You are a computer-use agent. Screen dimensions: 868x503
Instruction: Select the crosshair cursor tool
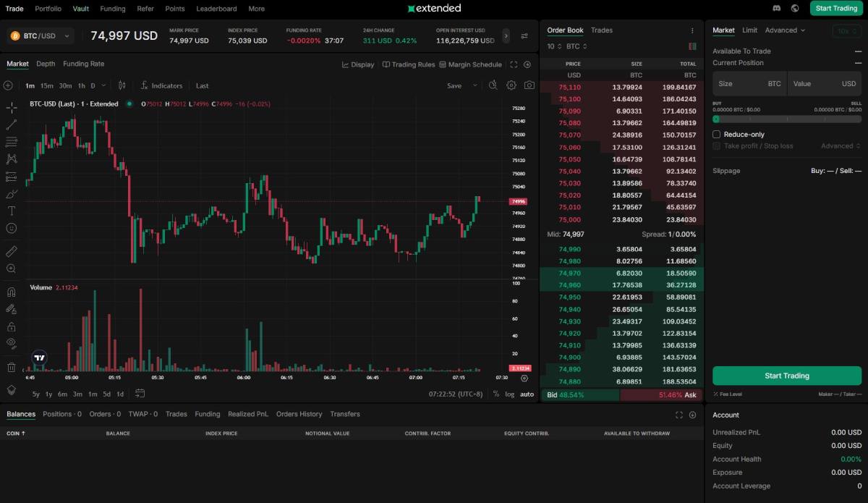pos(12,108)
